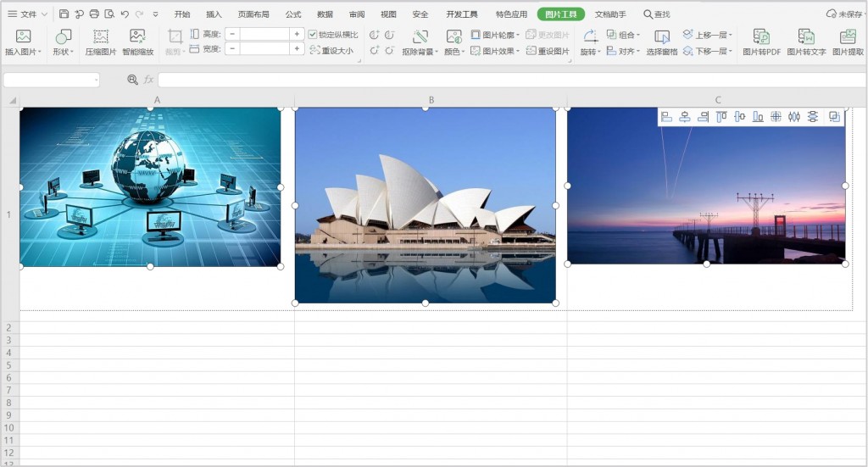Open Align (对齐) dropdown
This screenshot has width=868, height=467.
tap(623, 50)
